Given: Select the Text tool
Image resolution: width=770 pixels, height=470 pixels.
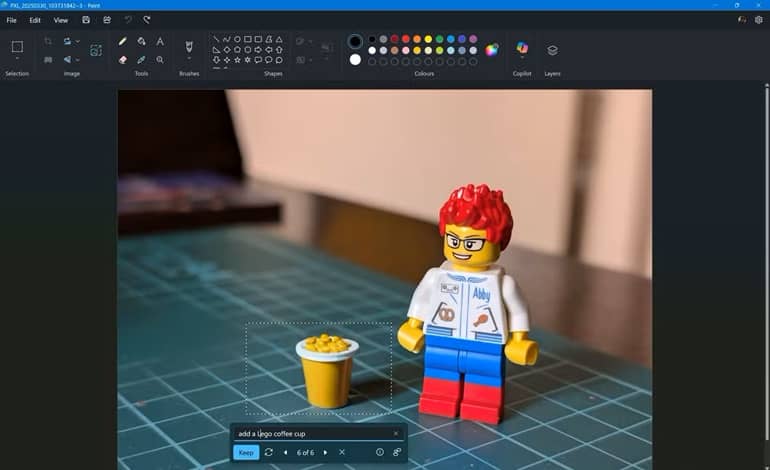Looking at the screenshot, I should [160, 42].
